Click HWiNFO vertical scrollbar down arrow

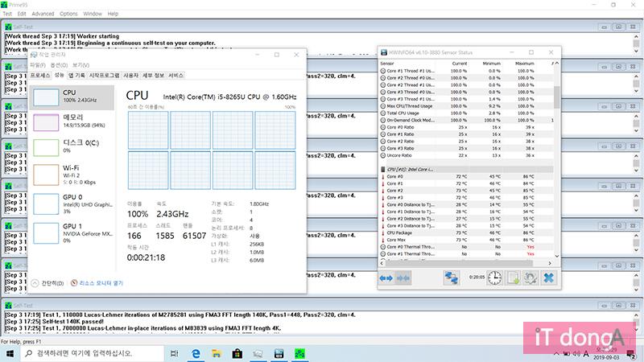coord(557,256)
